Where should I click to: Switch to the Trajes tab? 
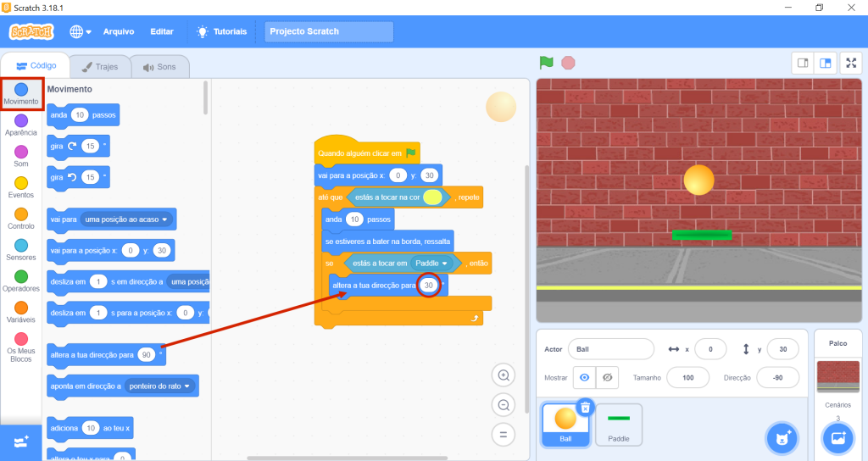click(x=100, y=67)
